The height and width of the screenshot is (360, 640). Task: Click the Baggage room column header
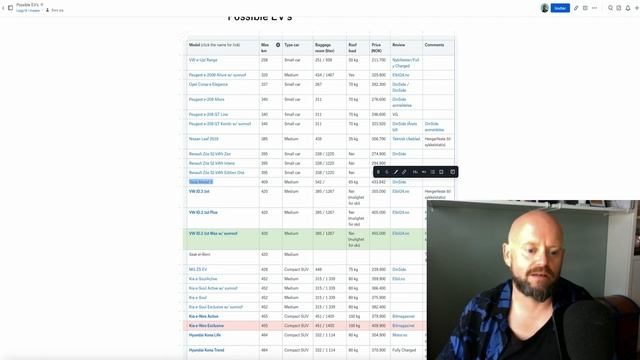click(x=330, y=48)
